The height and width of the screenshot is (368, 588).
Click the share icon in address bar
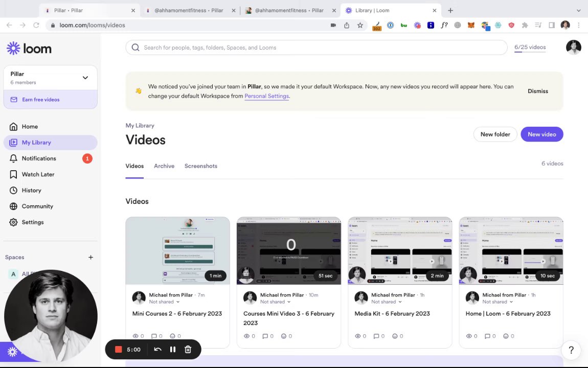click(347, 25)
